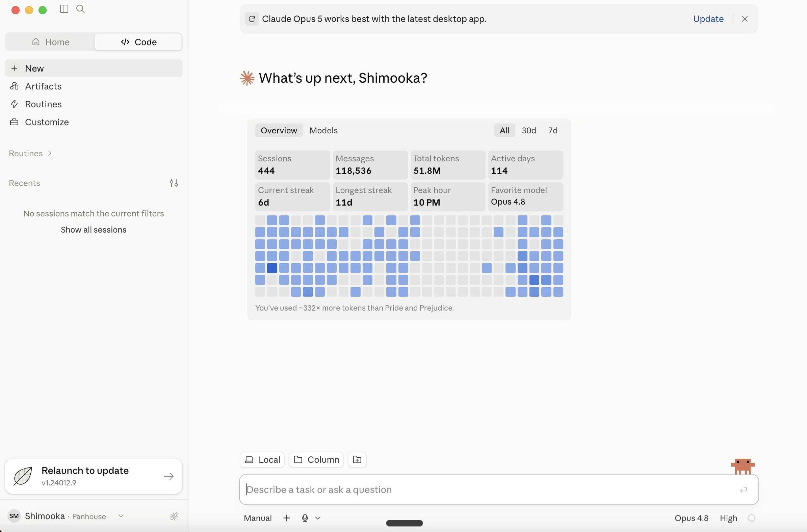The height and width of the screenshot is (532, 807).
Task: Dismiss the Claude Opus 5 update banner
Action: pos(745,19)
